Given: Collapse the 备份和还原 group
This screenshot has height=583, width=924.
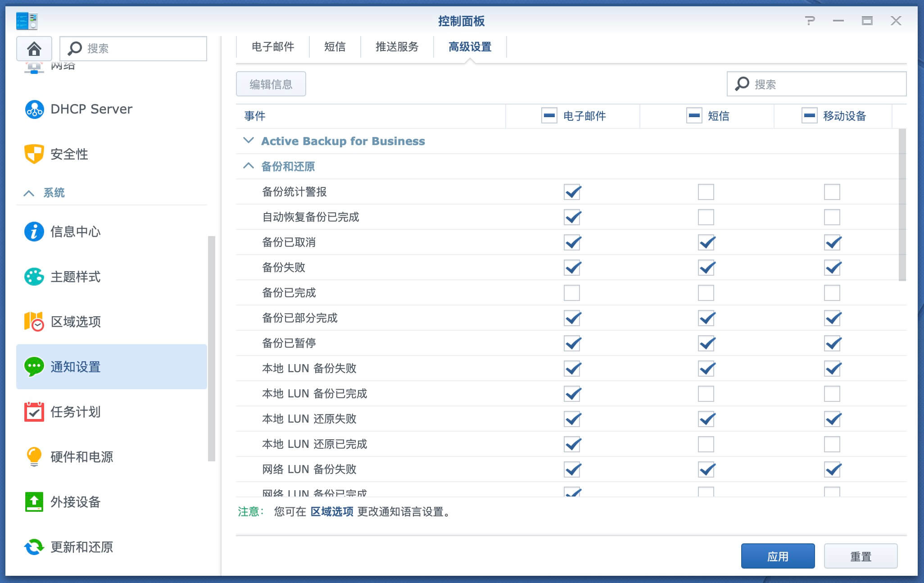Looking at the screenshot, I should click(x=249, y=166).
